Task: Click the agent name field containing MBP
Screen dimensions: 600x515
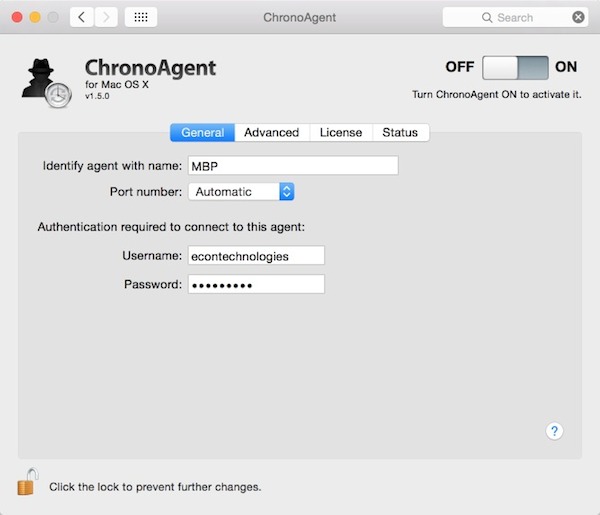Action: [x=293, y=166]
